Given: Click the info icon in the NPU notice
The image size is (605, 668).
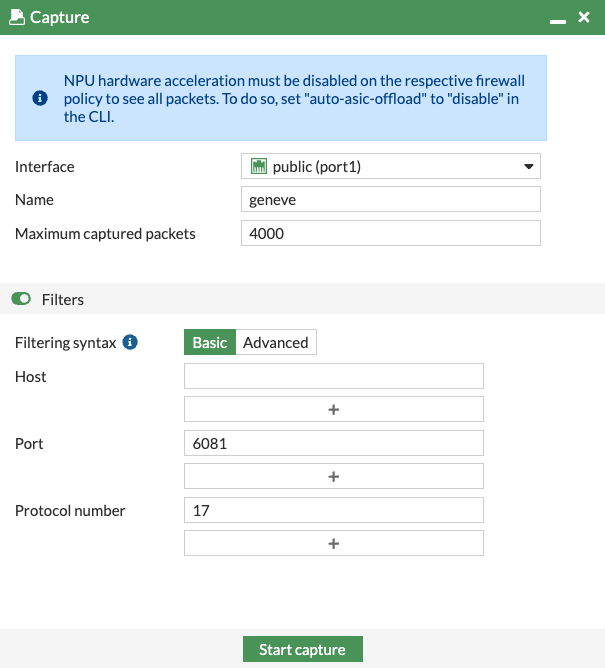Looking at the screenshot, I should coord(40,98).
